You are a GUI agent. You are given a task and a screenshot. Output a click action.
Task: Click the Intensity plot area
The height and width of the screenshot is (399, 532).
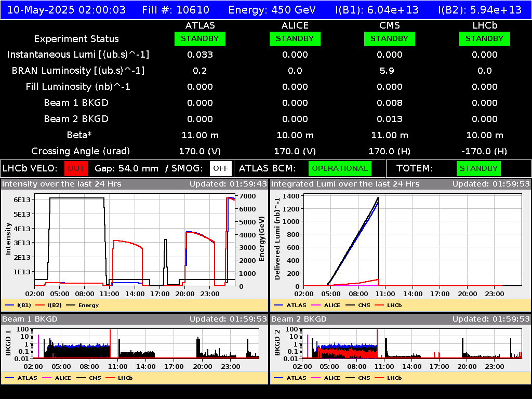(x=135, y=240)
